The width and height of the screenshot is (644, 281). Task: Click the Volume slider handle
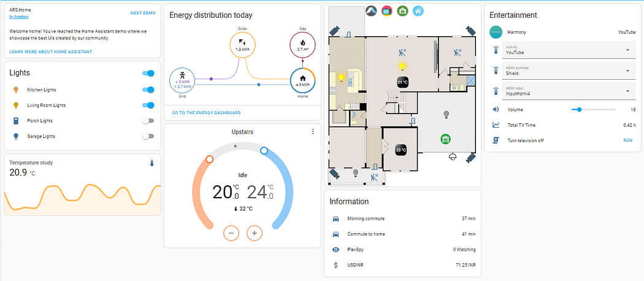tap(579, 109)
